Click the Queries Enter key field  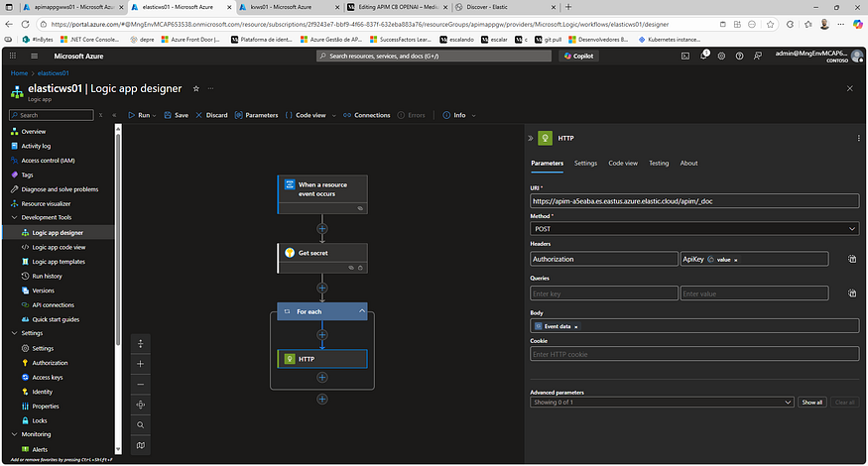pos(603,293)
